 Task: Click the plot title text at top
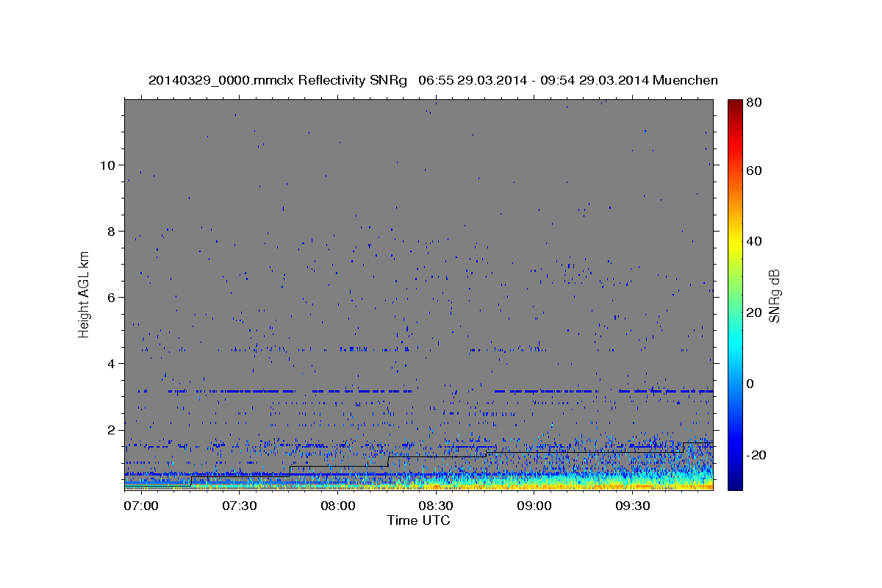point(433,80)
